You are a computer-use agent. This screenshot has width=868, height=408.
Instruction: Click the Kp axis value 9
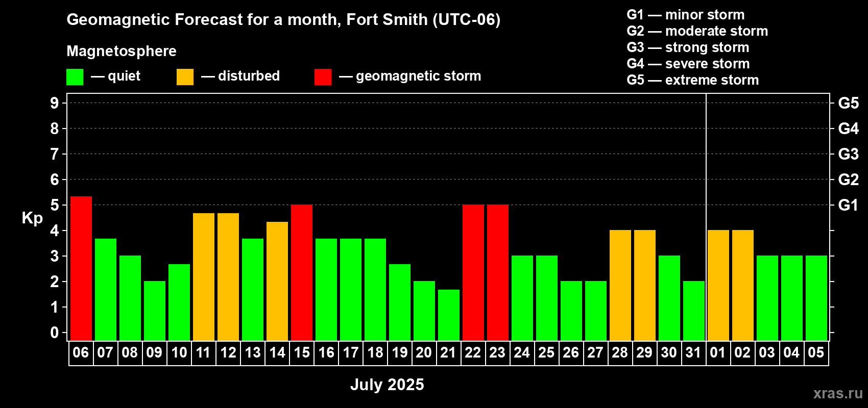pyautogui.click(x=55, y=103)
